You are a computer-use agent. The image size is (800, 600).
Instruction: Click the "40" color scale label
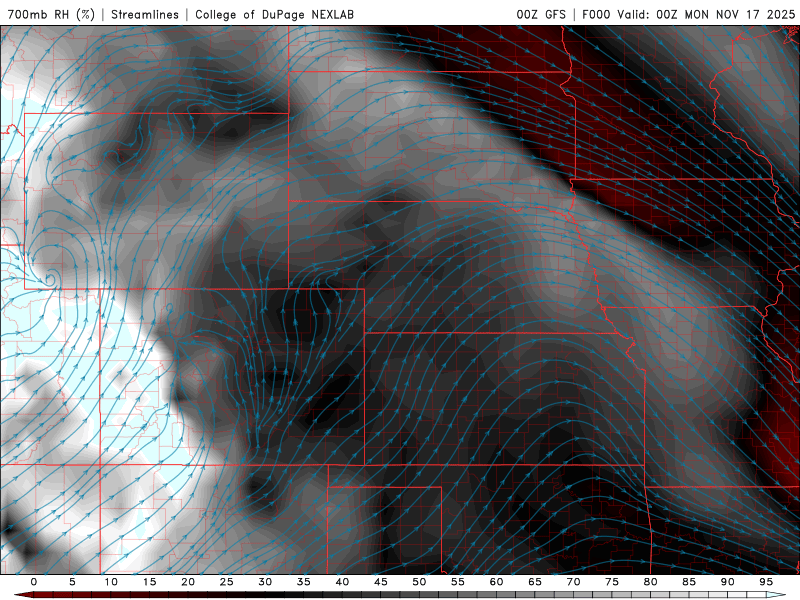click(x=342, y=582)
